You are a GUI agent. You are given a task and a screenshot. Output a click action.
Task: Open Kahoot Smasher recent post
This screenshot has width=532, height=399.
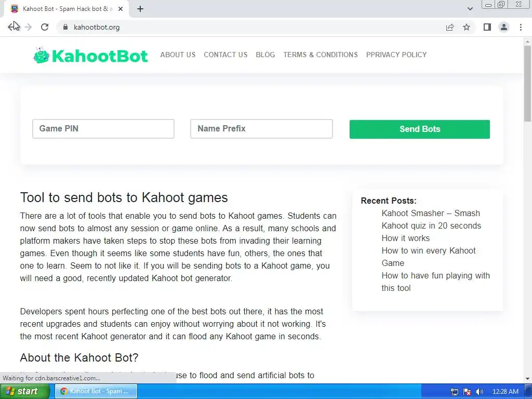coord(431,220)
